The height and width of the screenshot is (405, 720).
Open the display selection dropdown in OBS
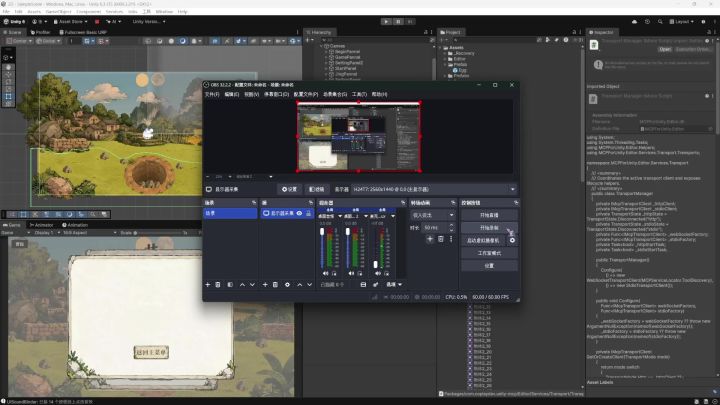[433, 189]
